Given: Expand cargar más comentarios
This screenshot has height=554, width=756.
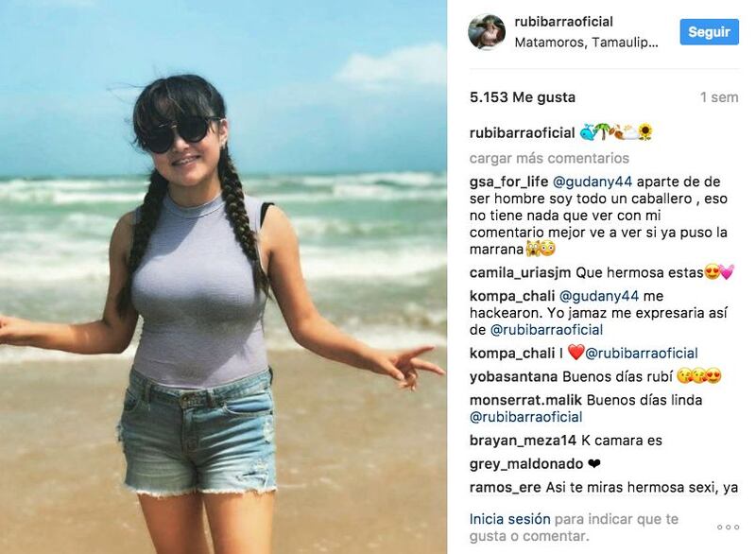Looking at the screenshot, I should [549, 158].
